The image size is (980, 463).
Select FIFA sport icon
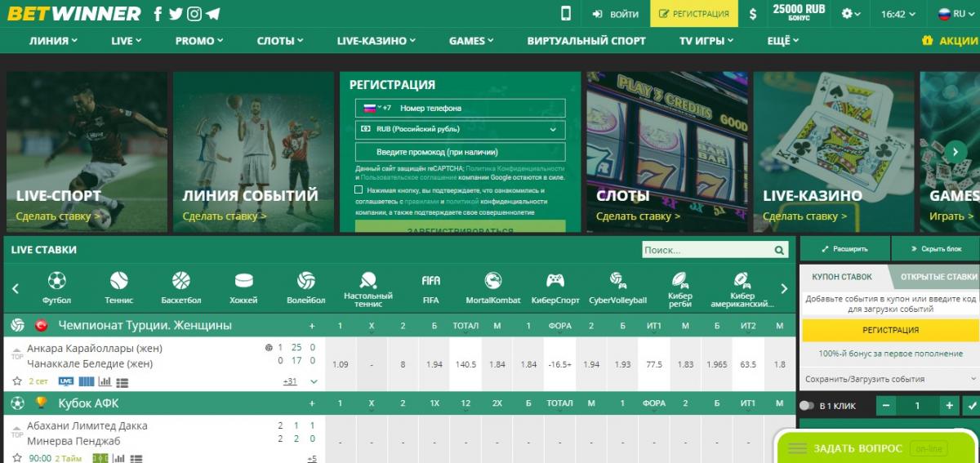tap(430, 281)
